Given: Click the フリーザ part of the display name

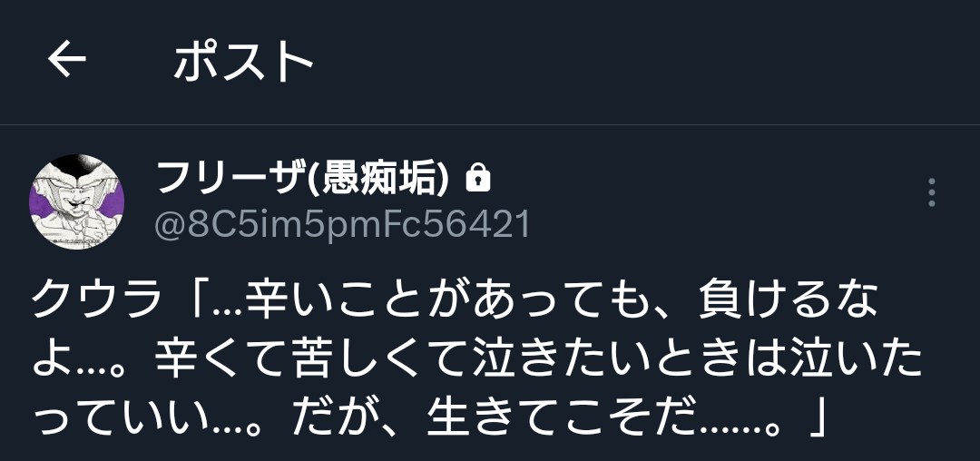Looking at the screenshot, I should 232,177.
